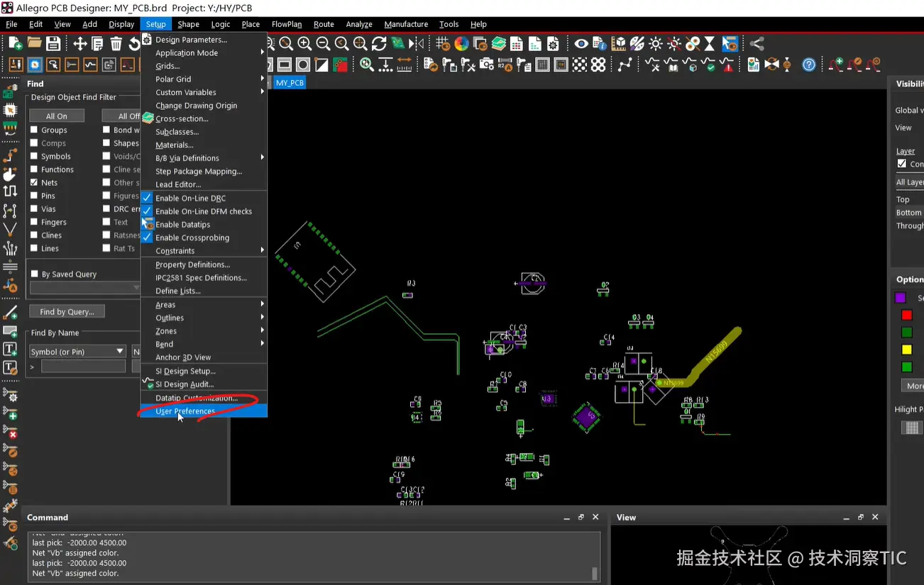Viewport: 924px width, 585px height.
Task: Click the DRC warning red triangle icon
Action: point(727,65)
